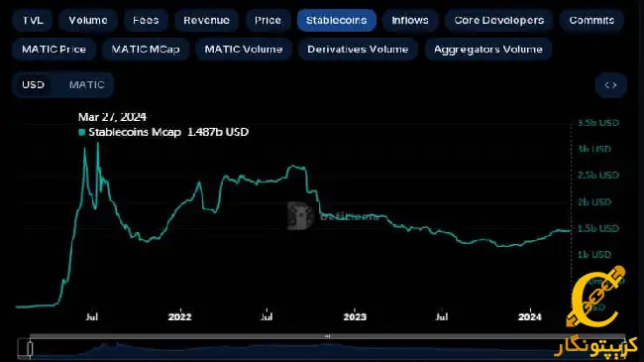Click the 2022 x-axis label
This screenshot has width=644, height=362.
pos(180,316)
